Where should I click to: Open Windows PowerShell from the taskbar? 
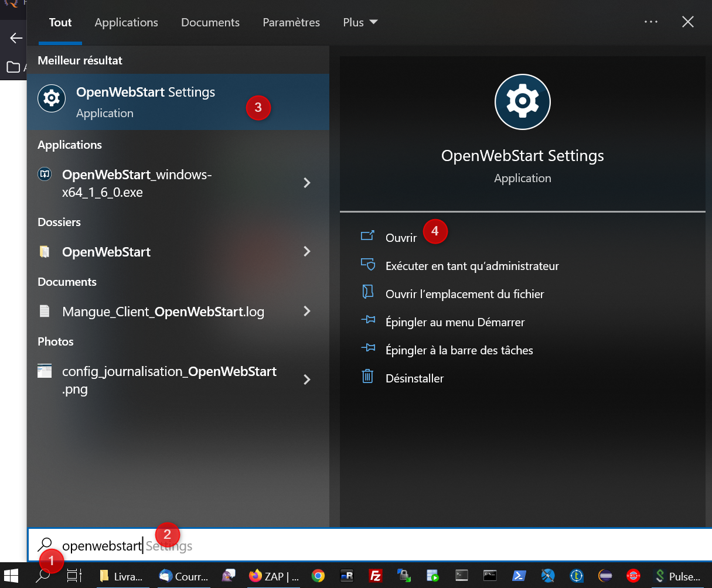519,576
